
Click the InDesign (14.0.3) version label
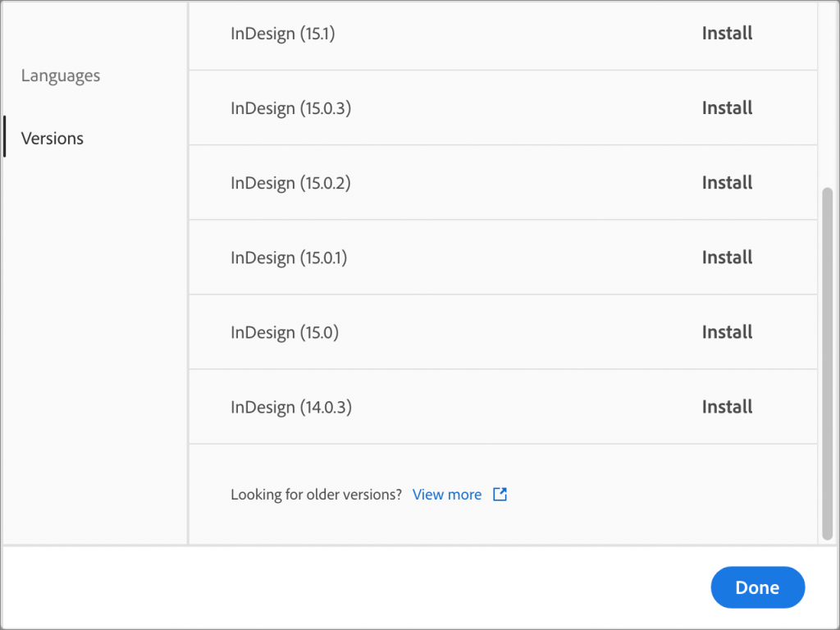[290, 407]
